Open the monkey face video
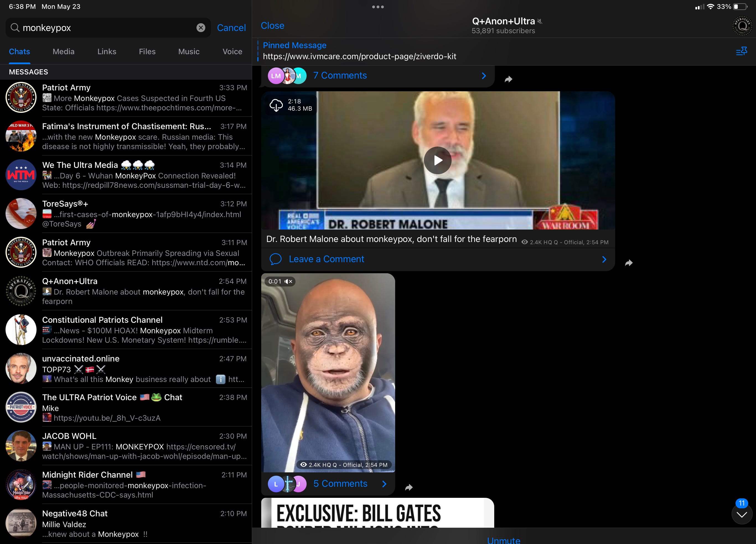This screenshot has width=756, height=544. coord(328,373)
